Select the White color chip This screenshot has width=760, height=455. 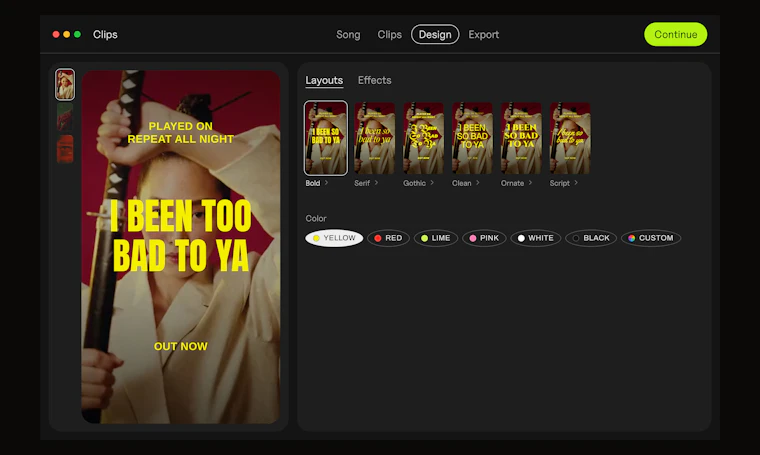click(536, 238)
